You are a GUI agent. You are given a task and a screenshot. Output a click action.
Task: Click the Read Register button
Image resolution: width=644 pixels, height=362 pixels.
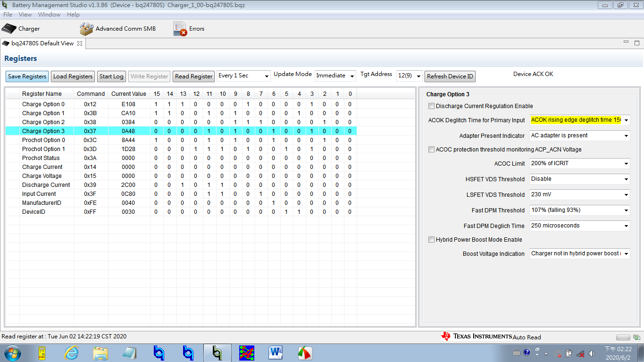[x=193, y=76]
